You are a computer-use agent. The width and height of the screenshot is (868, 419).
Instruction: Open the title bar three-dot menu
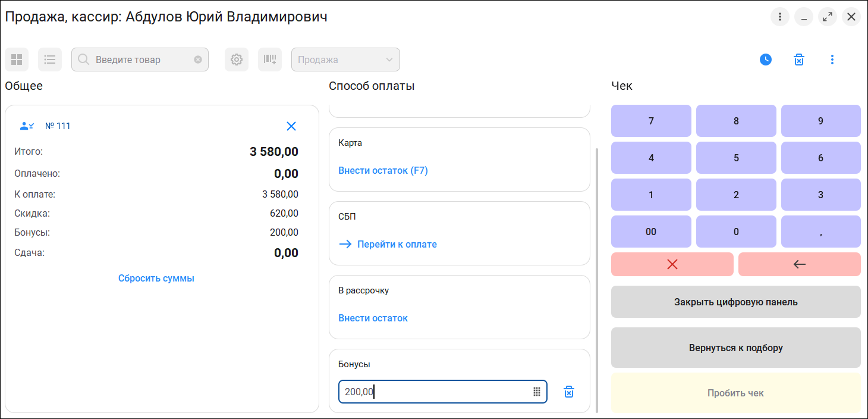pos(780,17)
